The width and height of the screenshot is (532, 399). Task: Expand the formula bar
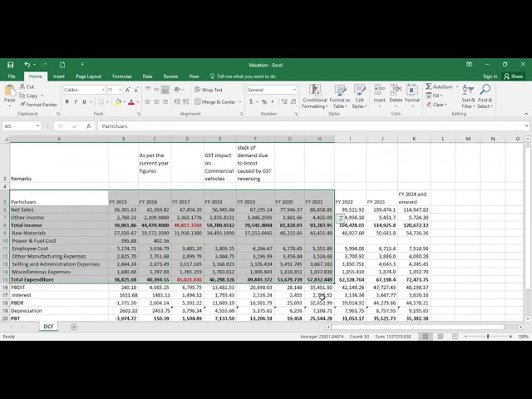(x=526, y=126)
